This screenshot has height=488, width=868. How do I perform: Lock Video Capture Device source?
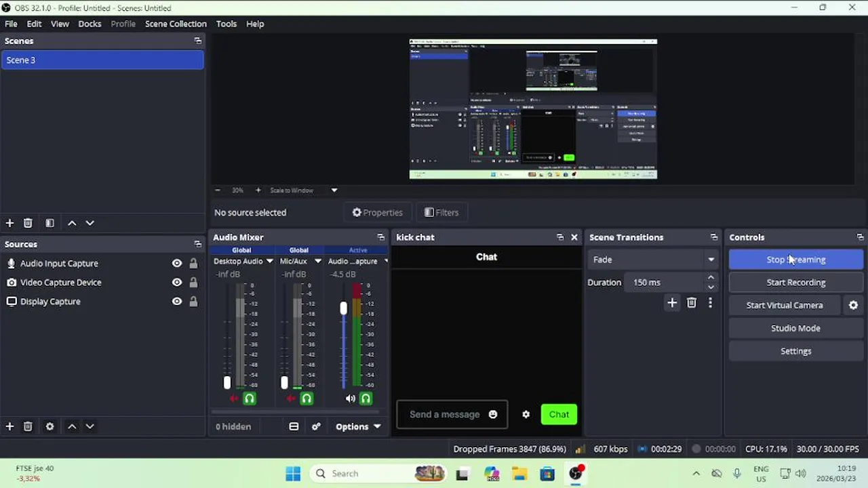pyautogui.click(x=193, y=282)
